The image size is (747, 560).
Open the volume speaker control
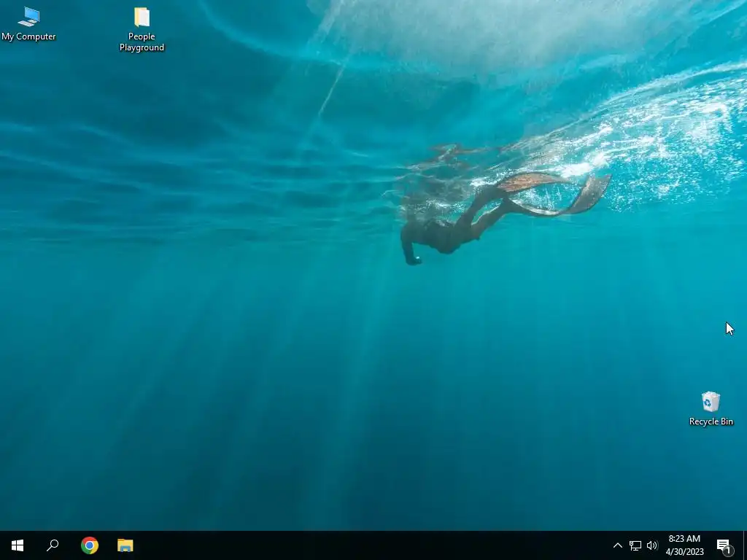tap(651, 545)
